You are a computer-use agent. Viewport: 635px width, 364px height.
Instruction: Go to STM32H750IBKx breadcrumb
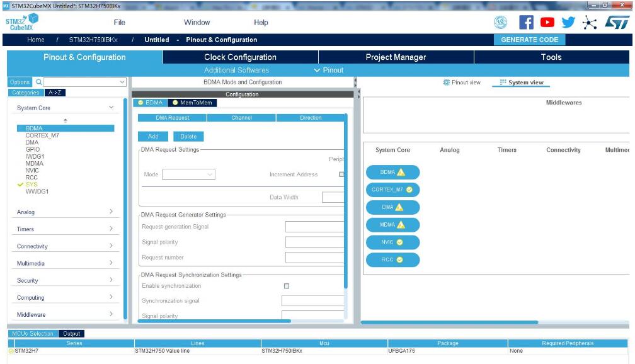click(x=93, y=40)
